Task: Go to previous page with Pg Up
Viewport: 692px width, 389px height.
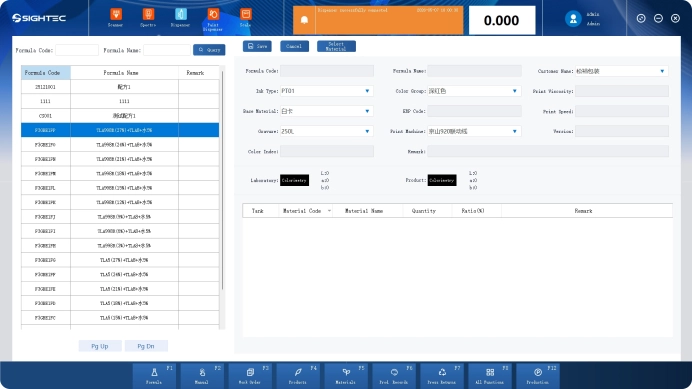Action: coord(100,346)
